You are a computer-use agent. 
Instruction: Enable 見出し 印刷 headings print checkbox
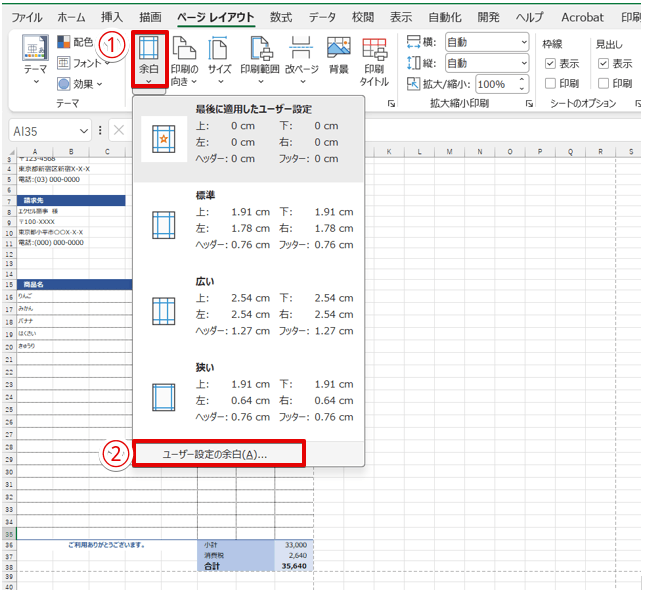[603, 83]
